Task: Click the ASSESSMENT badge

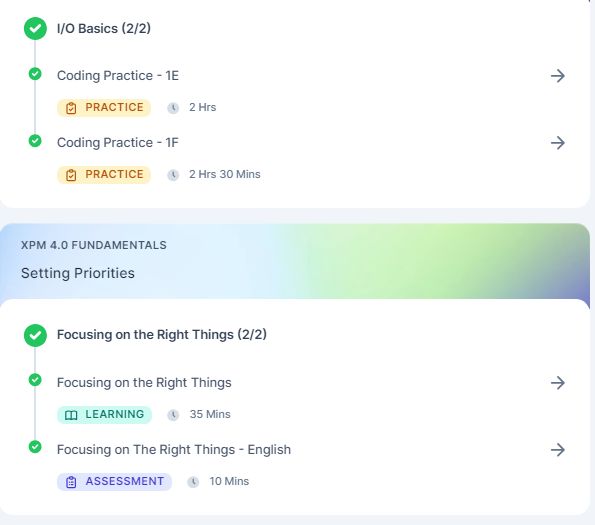Action: pyautogui.click(x=114, y=482)
